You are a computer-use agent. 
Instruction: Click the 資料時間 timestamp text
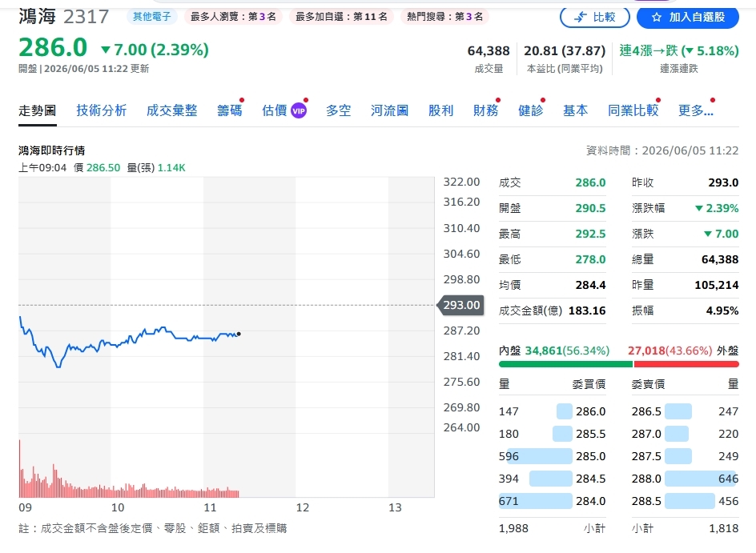click(662, 150)
